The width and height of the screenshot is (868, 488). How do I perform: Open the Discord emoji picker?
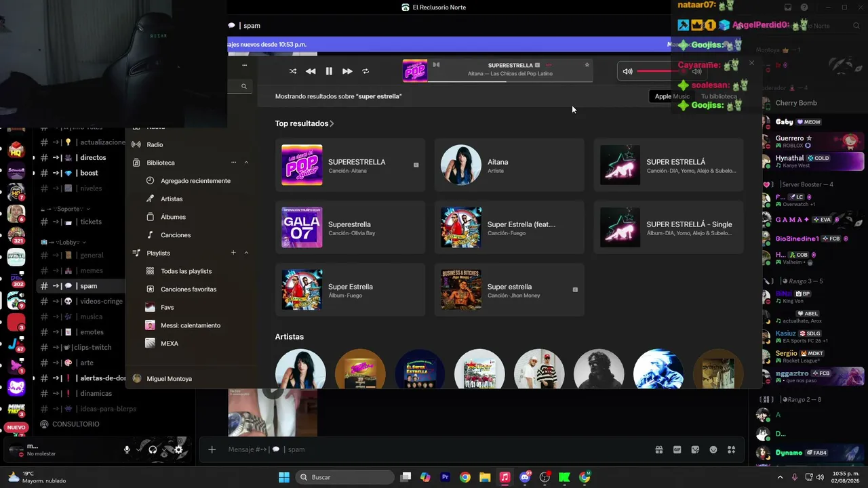[x=713, y=449]
